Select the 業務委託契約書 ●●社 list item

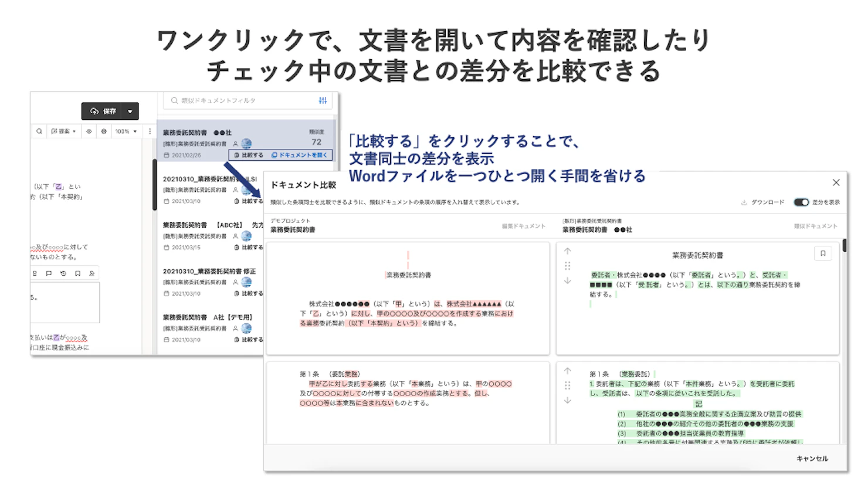tap(246, 143)
